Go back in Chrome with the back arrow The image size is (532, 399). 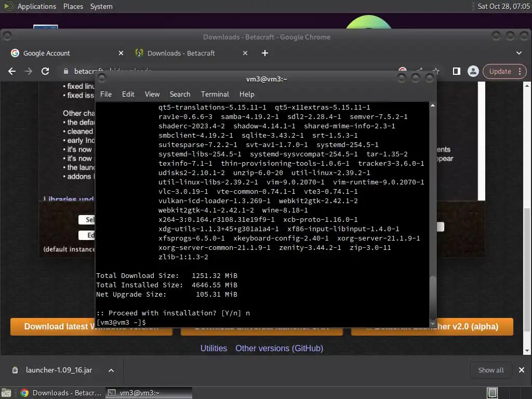click(12, 71)
